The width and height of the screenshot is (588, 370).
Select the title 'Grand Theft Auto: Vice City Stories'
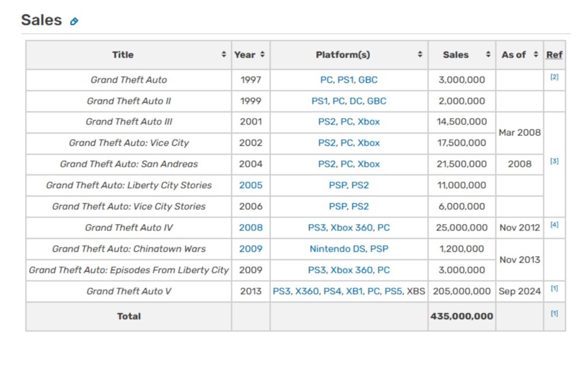[129, 207]
